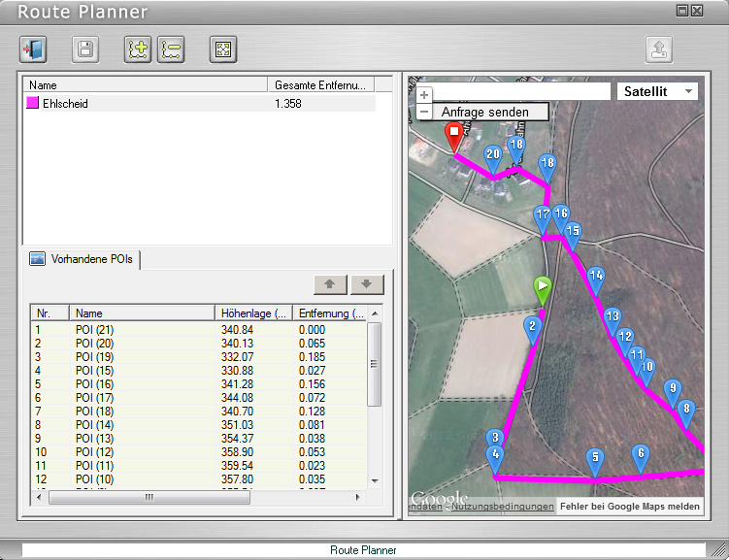This screenshot has width=729, height=560.
Task: Click the save floppy disk icon
Action: 85,49
